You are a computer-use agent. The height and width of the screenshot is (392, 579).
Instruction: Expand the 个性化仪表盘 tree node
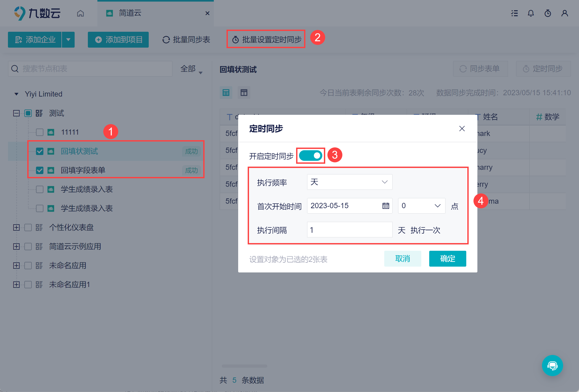[x=16, y=227]
